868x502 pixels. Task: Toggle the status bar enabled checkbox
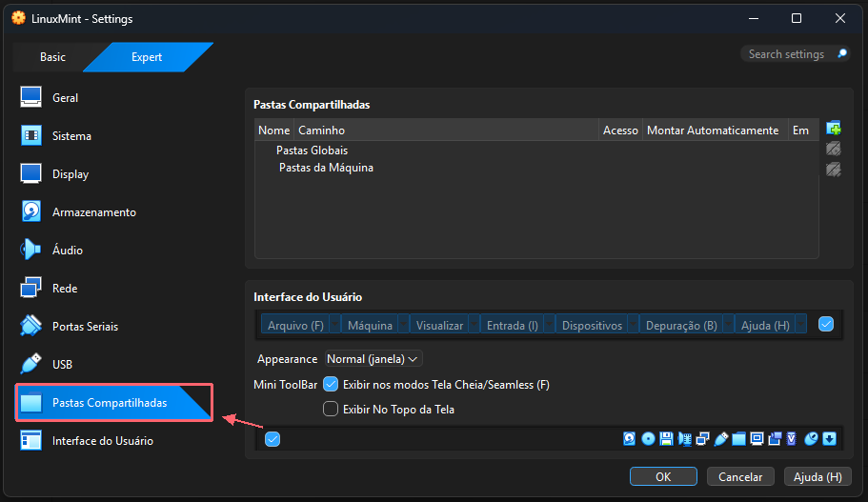273,439
